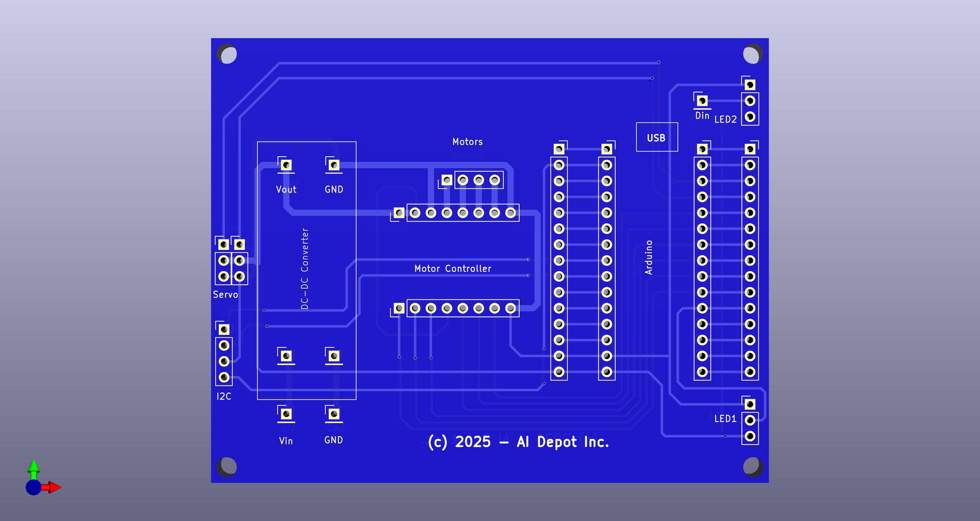Click the USB outline box
The height and width of the screenshot is (521, 980).
pyautogui.click(x=657, y=137)
